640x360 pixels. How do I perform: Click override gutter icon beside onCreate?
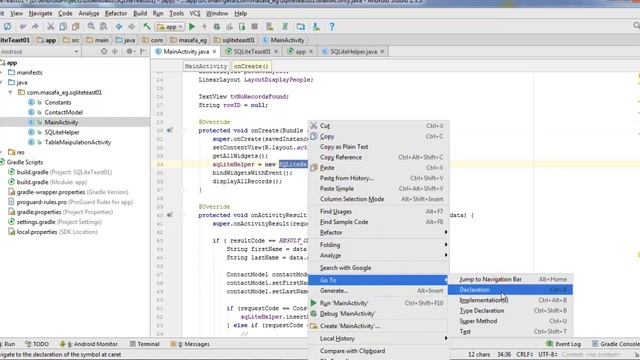pyautogui.click(x=169, y=130)
